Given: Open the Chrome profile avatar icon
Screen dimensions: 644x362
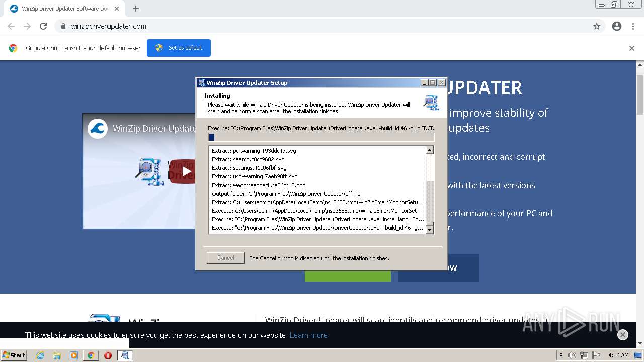Looking at the screenshot, I should pyautogui.click(x=617, y=26).
